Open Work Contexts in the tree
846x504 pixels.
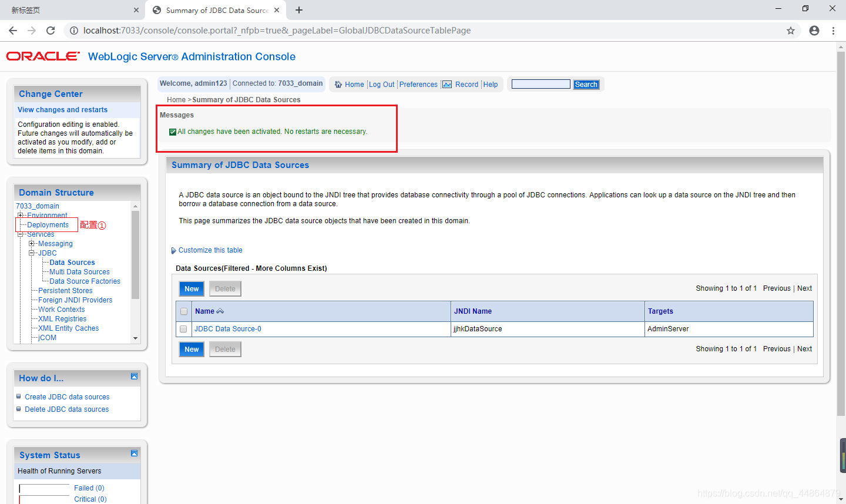click(61, 310)
